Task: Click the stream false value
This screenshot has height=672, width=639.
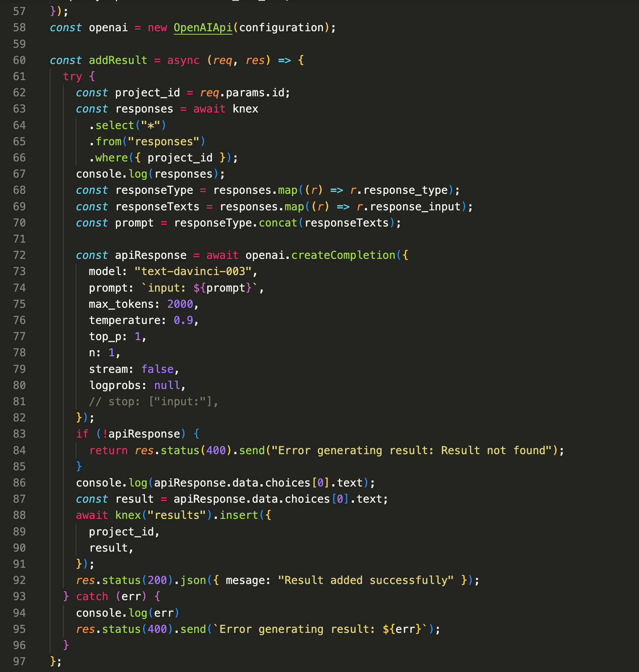Action: click(157, 369)
